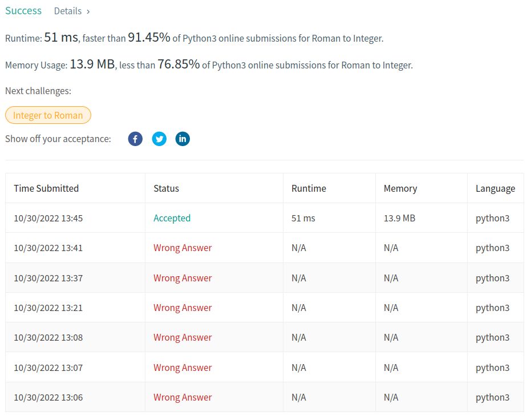
Task: Click the Success result heading
Action: tap(23, 11)
